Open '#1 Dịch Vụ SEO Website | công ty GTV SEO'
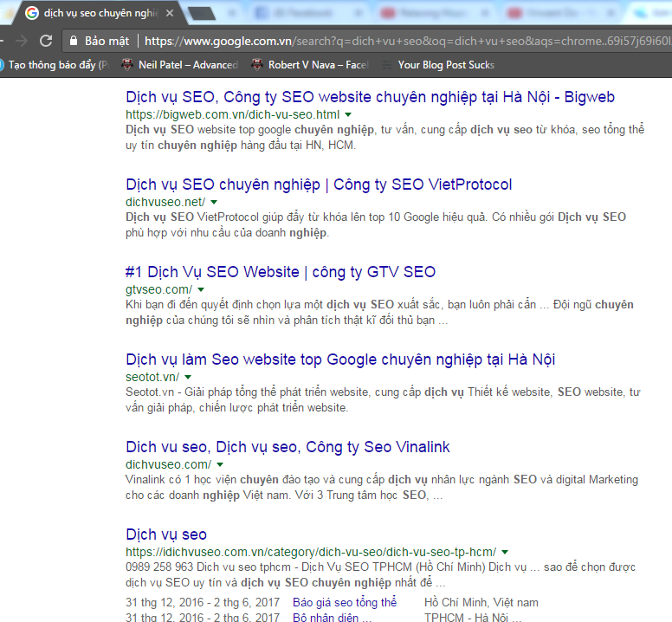This screenshot has height=622, width=672. (281, 272)
